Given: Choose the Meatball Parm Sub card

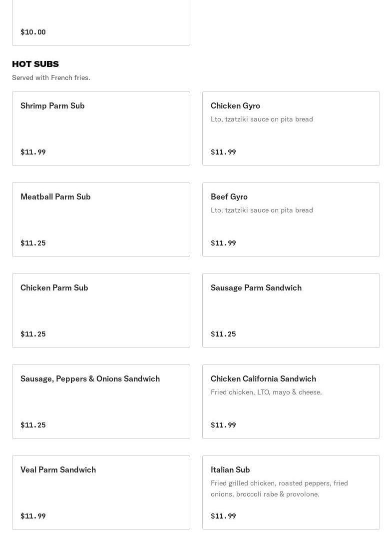Looking at the screenshot, I should coord(101,219).
